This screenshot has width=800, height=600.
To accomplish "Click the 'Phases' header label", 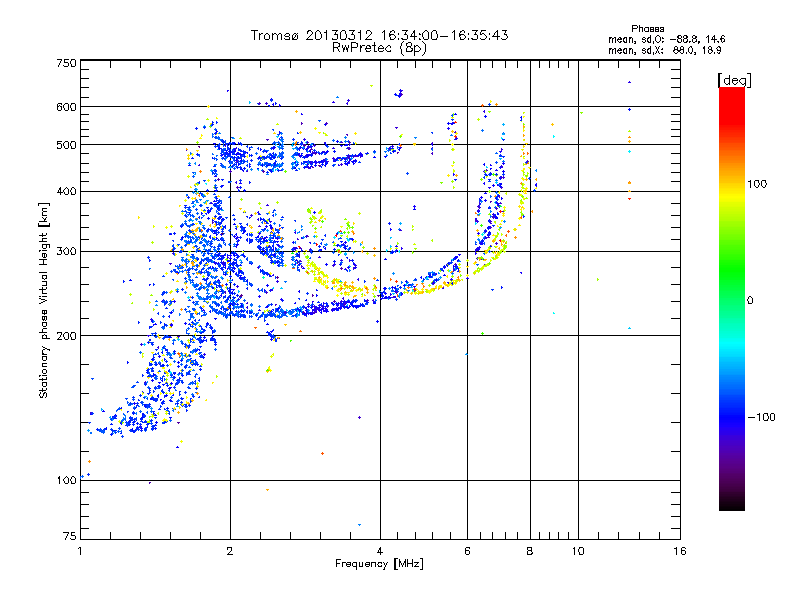I will (647, 29).
